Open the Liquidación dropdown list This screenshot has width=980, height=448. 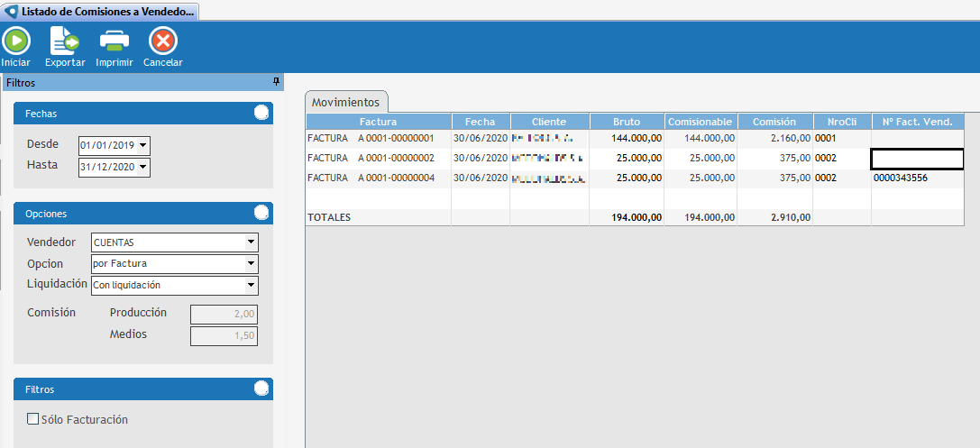251,285
